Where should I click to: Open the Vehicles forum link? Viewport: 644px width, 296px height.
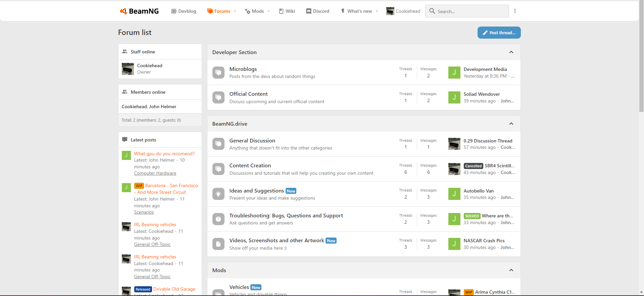[x=239, y=287]
